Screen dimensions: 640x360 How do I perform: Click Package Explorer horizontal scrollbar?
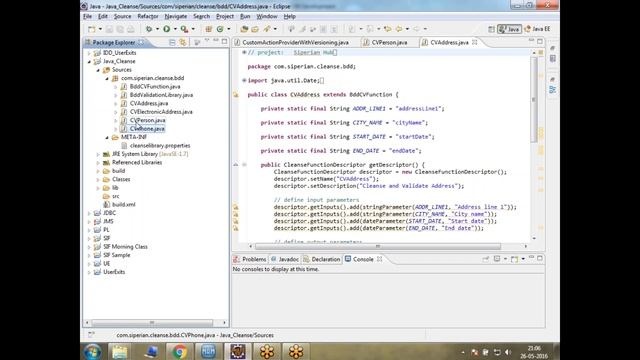[x=152, y=322]
